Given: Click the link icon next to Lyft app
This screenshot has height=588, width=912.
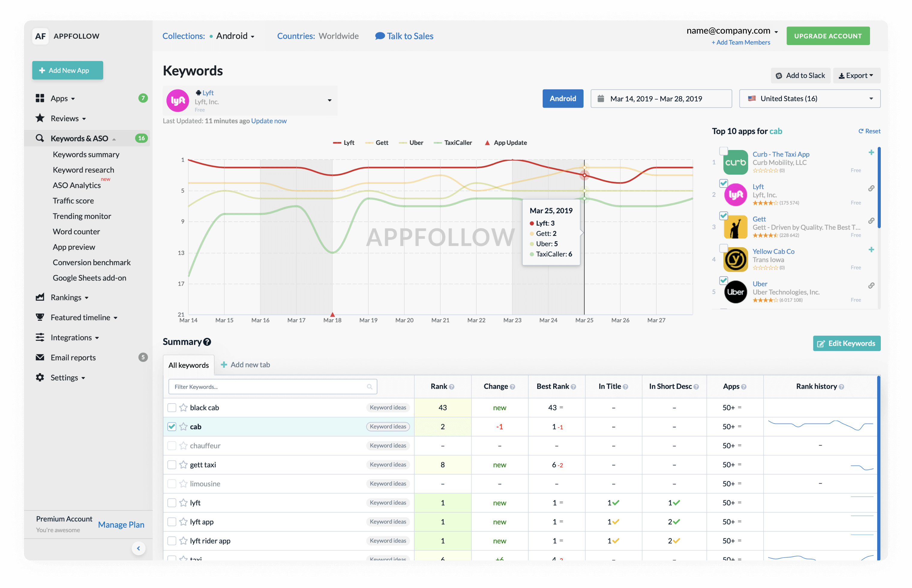Looking at the screenshot, I should 871,188.
